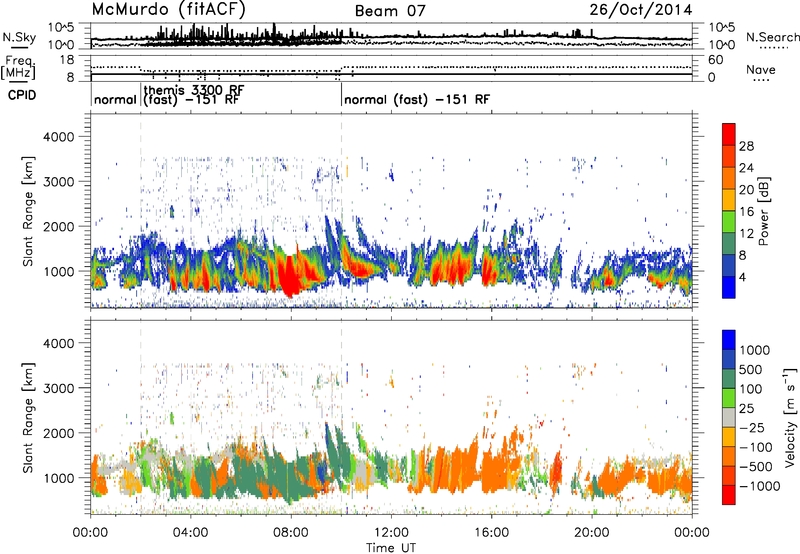Click the '08:00' time axis label
The height and width of the screenshot is (554, 800).
pyautogui.click(x=291, y=533)
